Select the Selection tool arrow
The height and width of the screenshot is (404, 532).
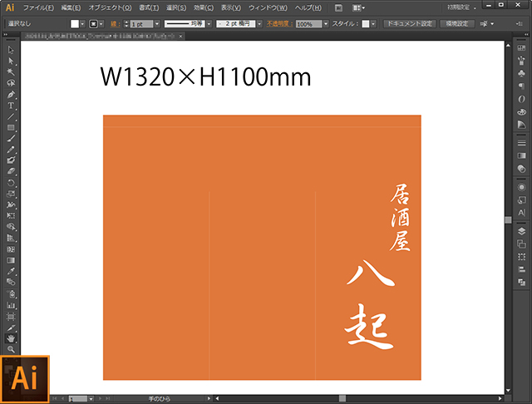tap(11, 51)
